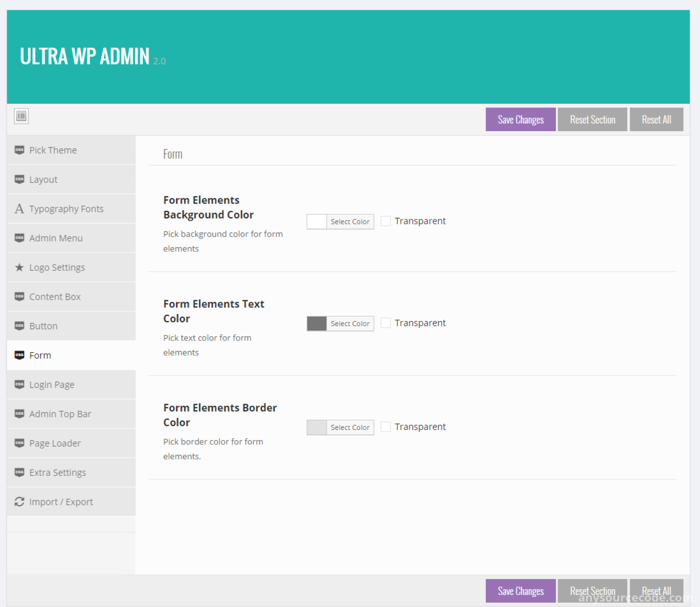Click the Form Elements Text Color label
The image size is (700, 607).
point(213,311)
